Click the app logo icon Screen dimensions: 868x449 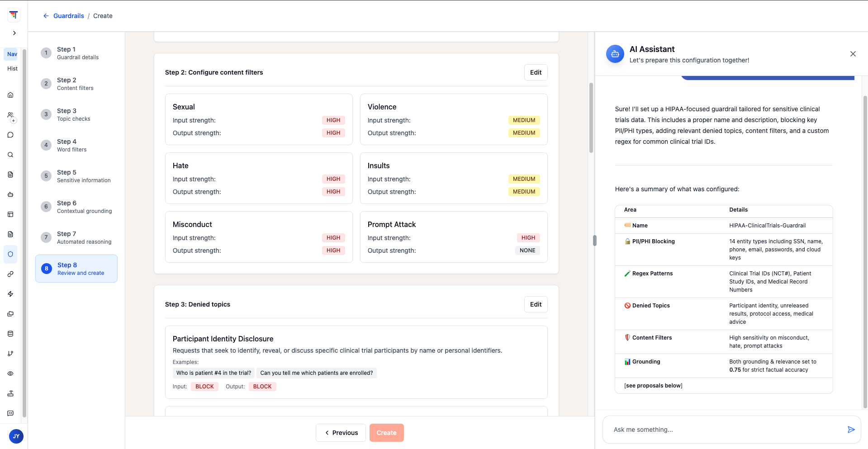coord(14,15)
